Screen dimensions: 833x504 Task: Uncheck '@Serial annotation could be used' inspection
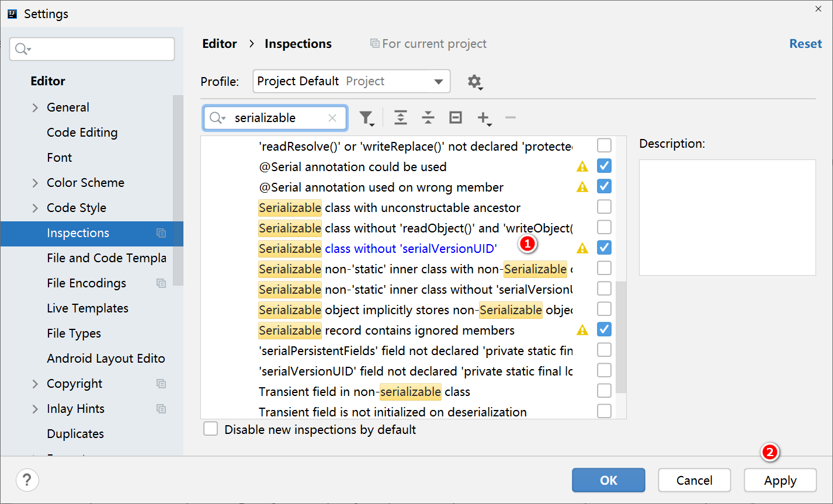(x=605, y=166)
